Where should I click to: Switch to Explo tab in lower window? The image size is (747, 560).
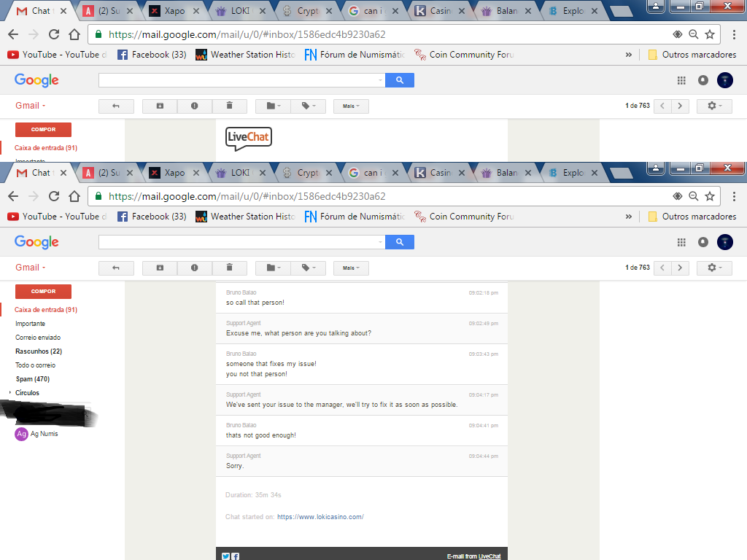[573, 173]
